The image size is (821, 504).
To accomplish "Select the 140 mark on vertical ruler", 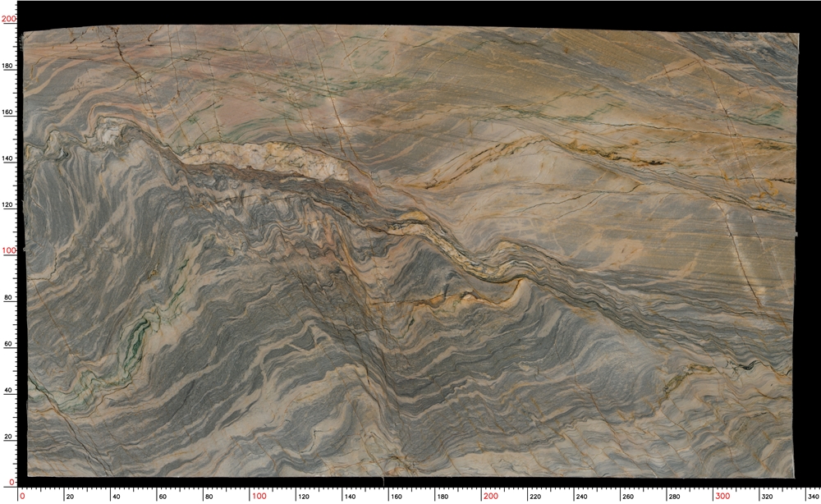I will point(8,158).
